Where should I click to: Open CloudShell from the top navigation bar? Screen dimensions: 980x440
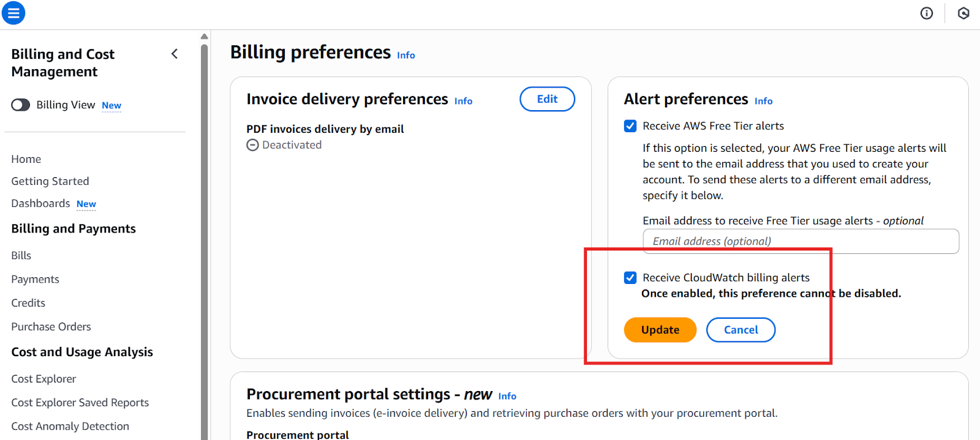[x=963, y=13]
